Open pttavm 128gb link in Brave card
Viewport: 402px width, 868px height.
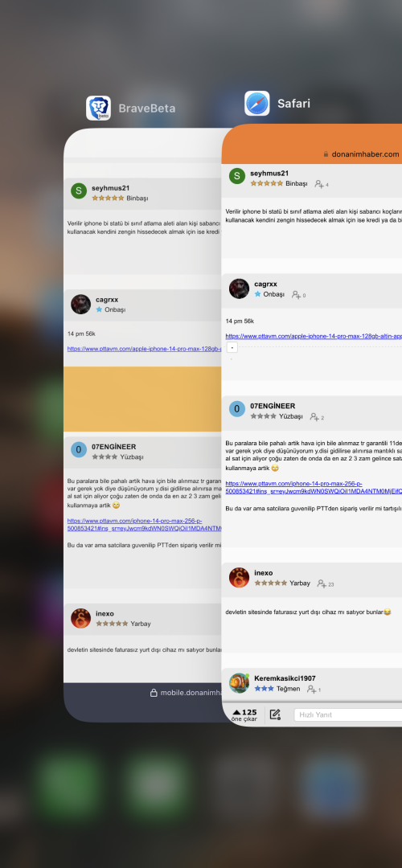pos(145,349)
